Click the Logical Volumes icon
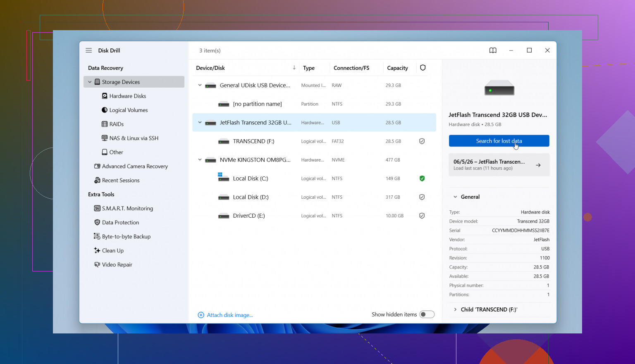Image resolution: width=635 pixels, height=364 pixels. coord(105,110)
